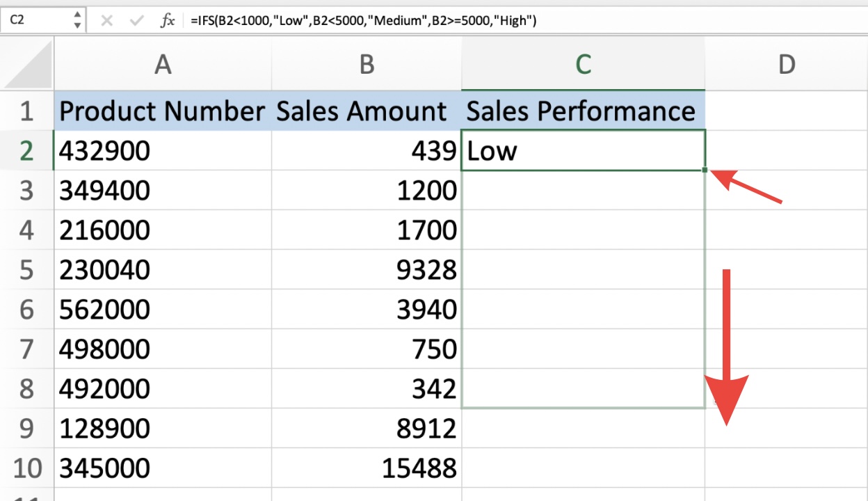868x501 pixels.
Task: Select column C header
Action: (x=583, y=64)
